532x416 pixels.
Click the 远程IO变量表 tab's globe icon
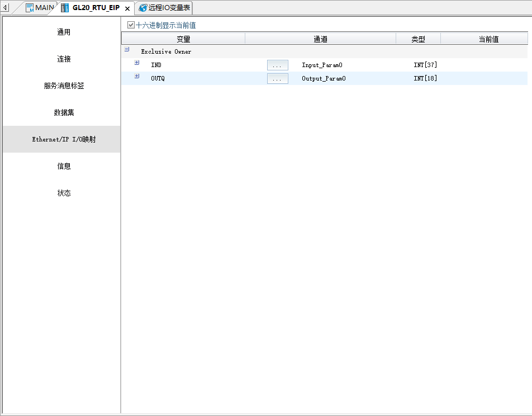(143, 8)
